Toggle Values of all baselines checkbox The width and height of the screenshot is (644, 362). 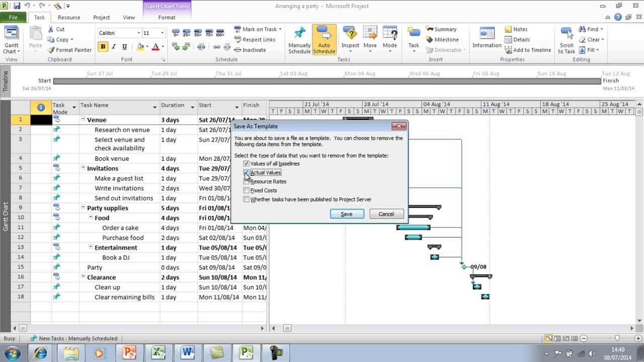246,163
